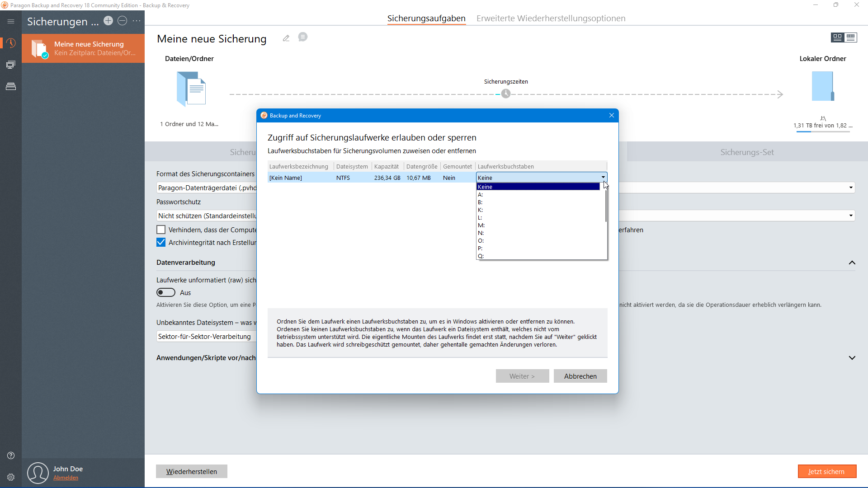Switch to tile view icon
This screenshot has height=488, width=868.
click(837, 38)
